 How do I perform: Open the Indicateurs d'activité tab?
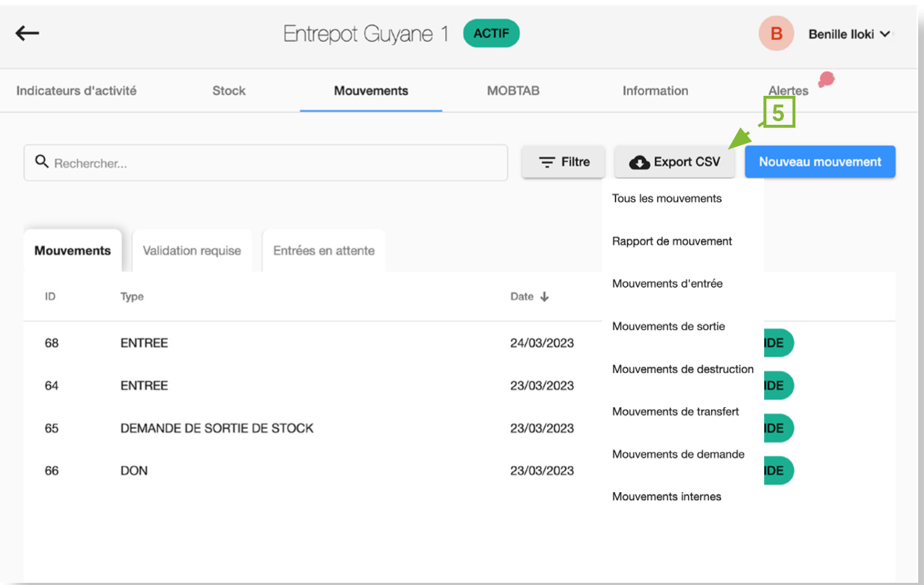pyautogui.click(x=76, y=91)
